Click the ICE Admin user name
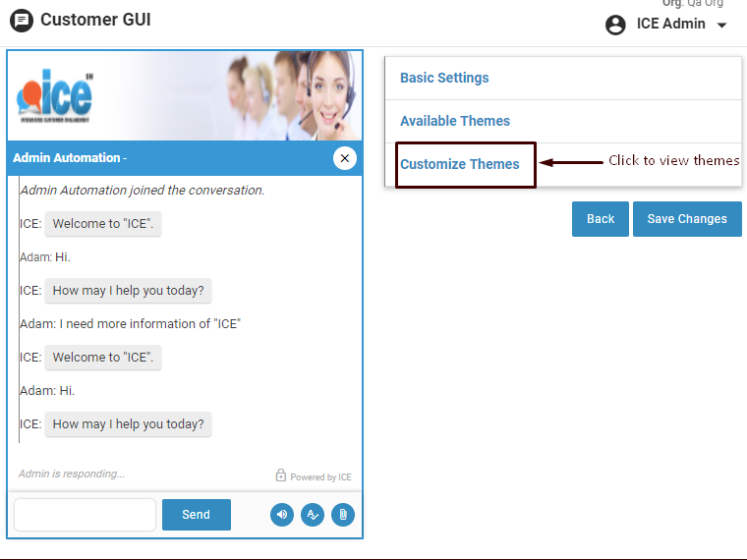Screen dimensions: 747x560 click(x=670, y=24)
